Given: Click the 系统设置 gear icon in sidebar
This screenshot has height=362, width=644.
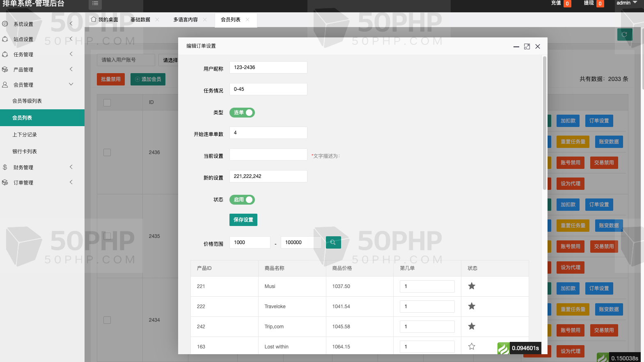Looking at the screenshot, I should point(5,24).
